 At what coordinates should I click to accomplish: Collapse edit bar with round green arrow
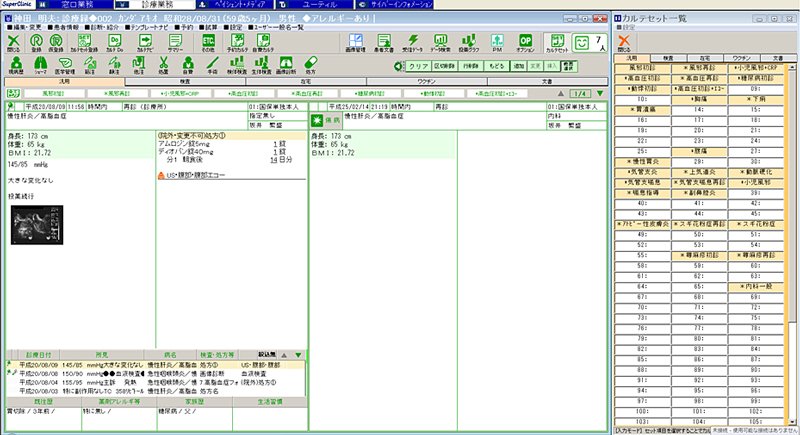tap(398, 66)
